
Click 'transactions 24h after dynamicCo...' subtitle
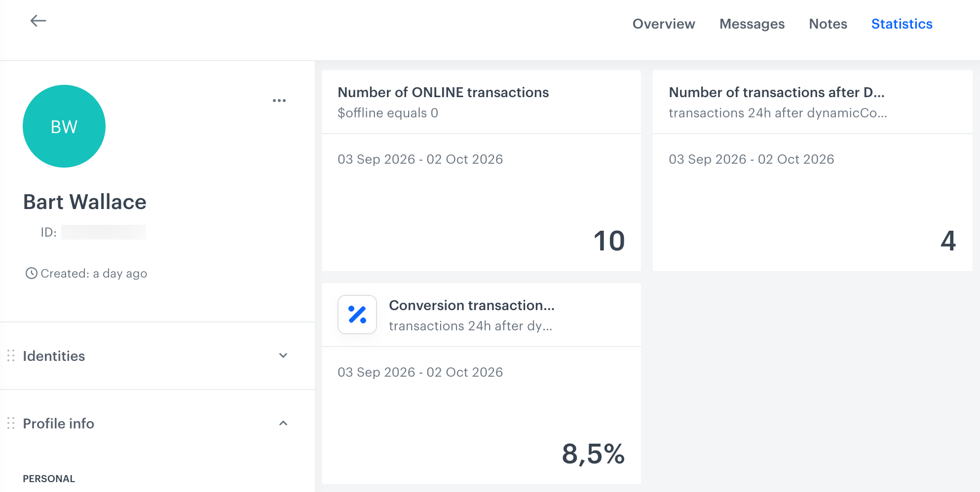[x=778, y=113]
